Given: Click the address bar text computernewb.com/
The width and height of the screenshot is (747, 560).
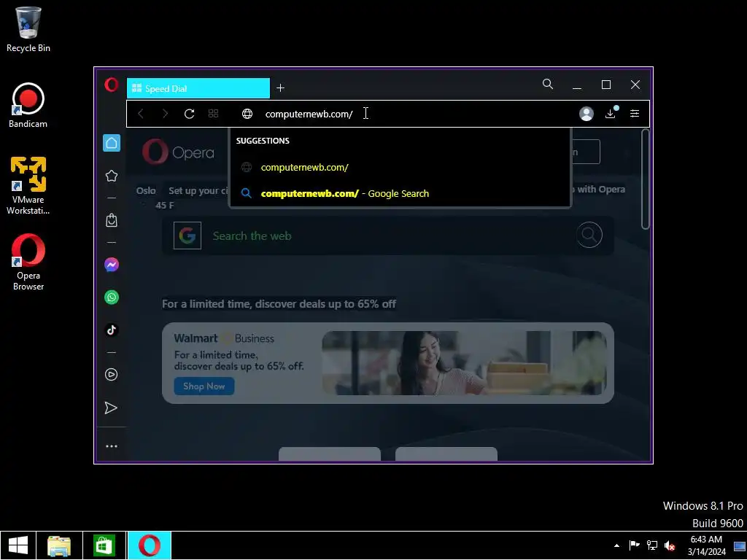Looking at the screenshot, I should (x=309, y=114).
